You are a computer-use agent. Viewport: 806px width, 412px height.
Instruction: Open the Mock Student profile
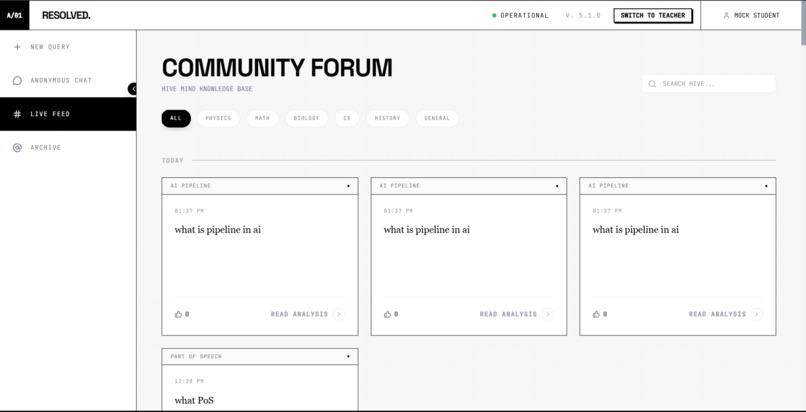pos(751,15)
